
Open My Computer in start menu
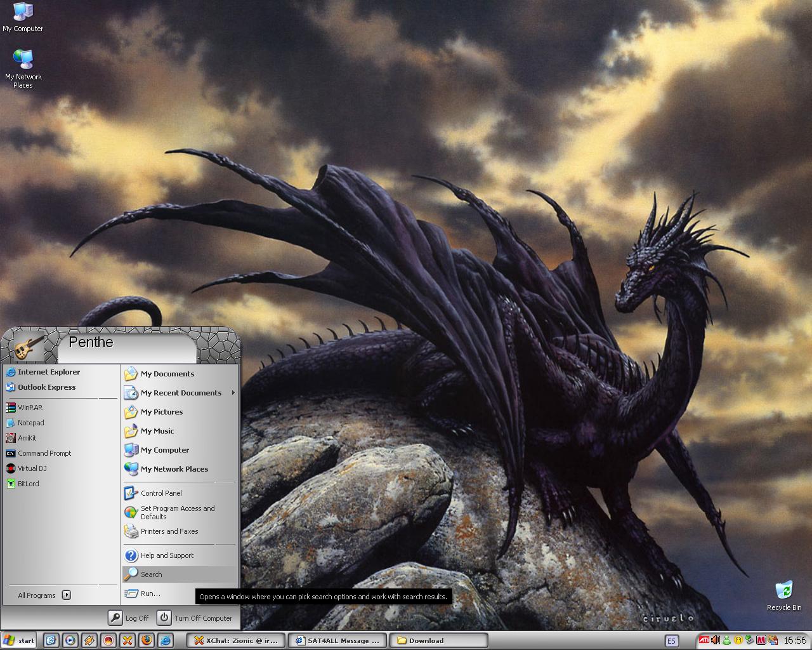click(180, 450)
